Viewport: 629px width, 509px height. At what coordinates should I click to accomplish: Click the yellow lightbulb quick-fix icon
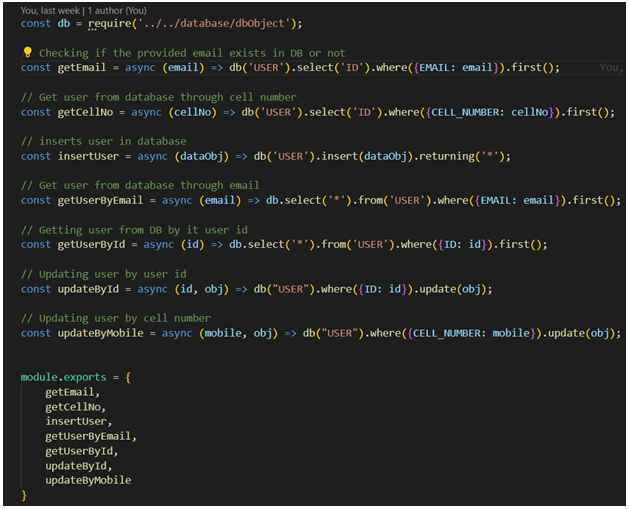point(27,52)
